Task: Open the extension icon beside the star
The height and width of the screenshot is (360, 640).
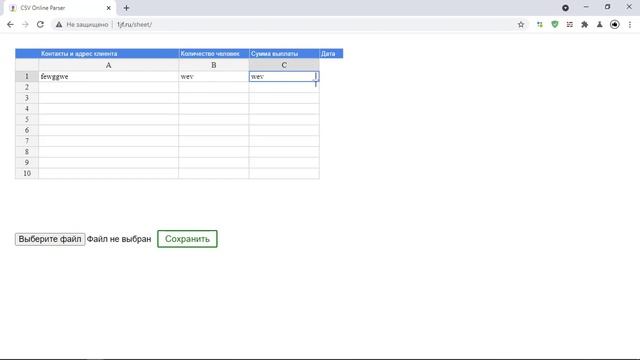Action: coord(540,24)
